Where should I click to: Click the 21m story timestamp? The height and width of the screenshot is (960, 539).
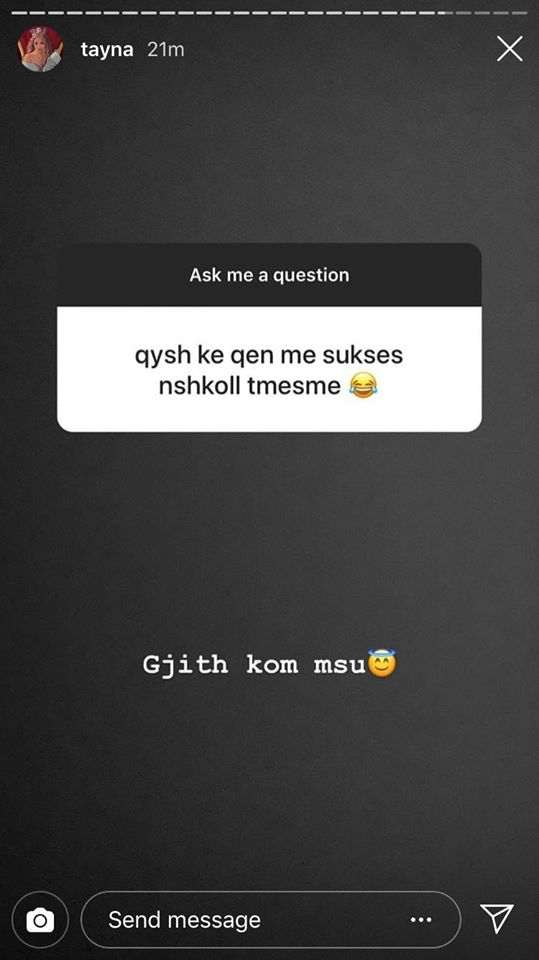[x=165, y=50]
